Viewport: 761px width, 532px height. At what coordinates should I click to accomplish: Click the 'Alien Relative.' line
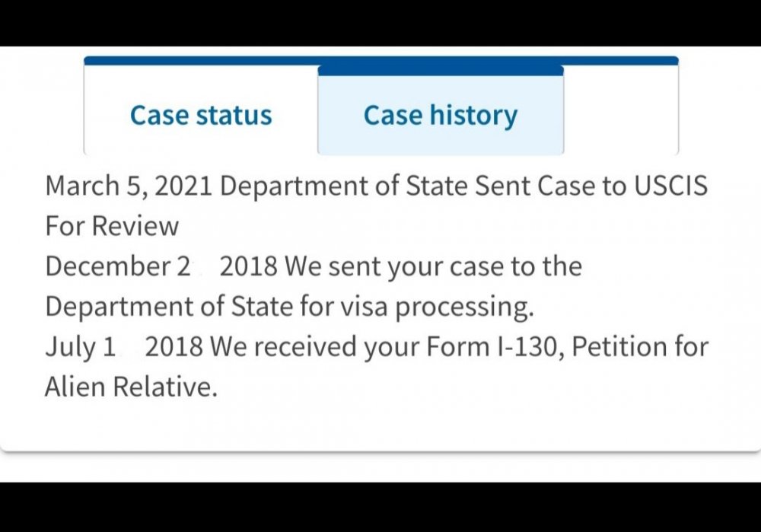(131, 387)
